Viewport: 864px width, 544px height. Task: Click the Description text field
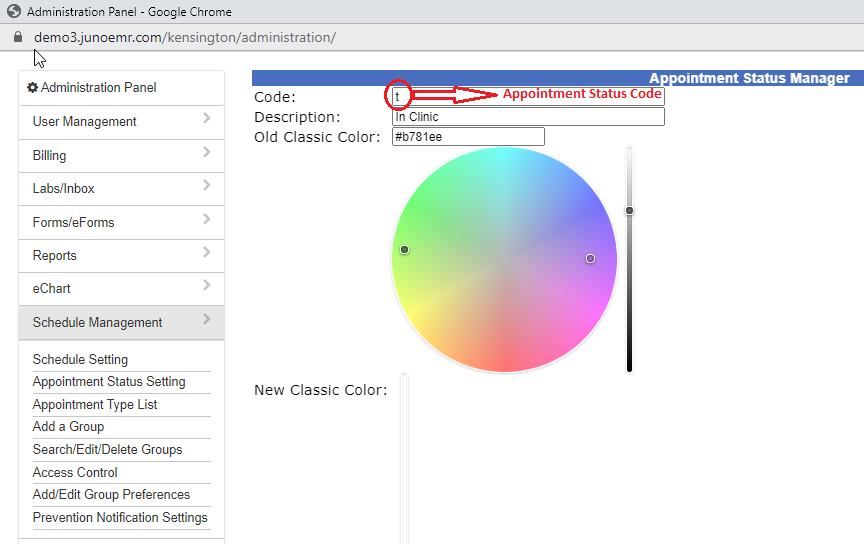pos(527,117)
